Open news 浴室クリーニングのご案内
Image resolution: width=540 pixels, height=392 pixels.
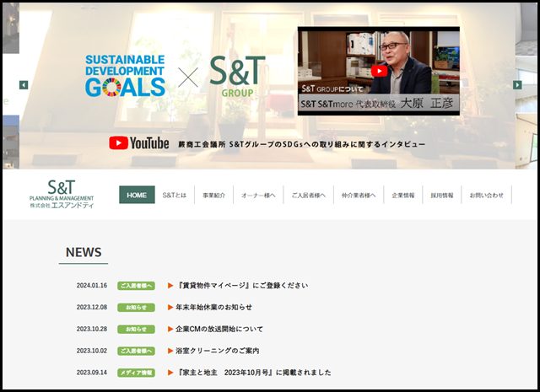tap(218, 351)
